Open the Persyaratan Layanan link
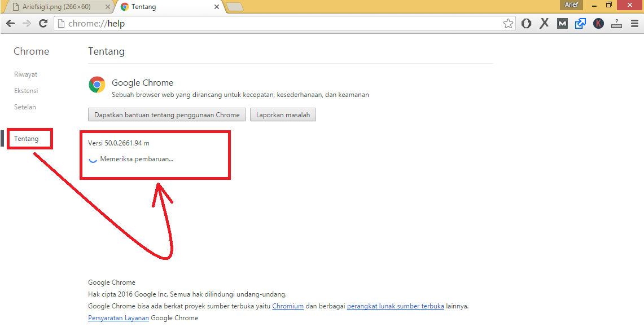Image resolution: width=644 pixels, height=327 pixels. 119,318
